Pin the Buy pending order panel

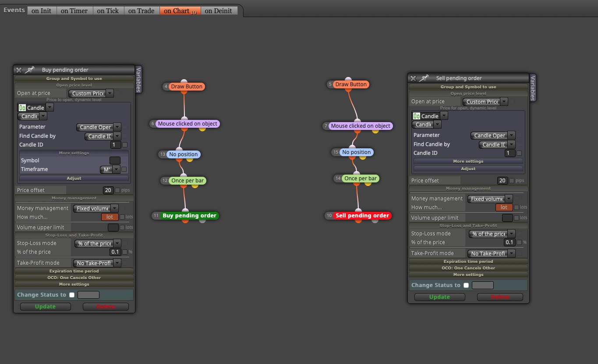[29, 70]
